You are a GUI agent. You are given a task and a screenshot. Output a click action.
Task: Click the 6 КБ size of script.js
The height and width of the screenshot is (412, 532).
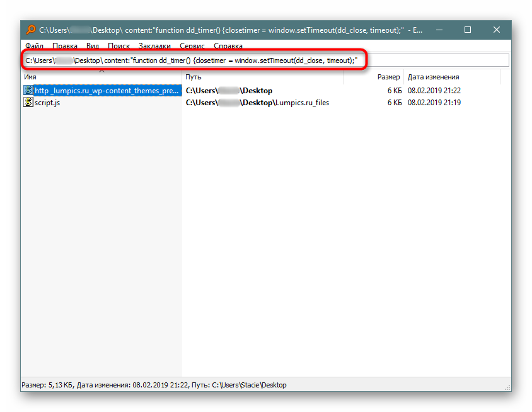coord(395,103)
